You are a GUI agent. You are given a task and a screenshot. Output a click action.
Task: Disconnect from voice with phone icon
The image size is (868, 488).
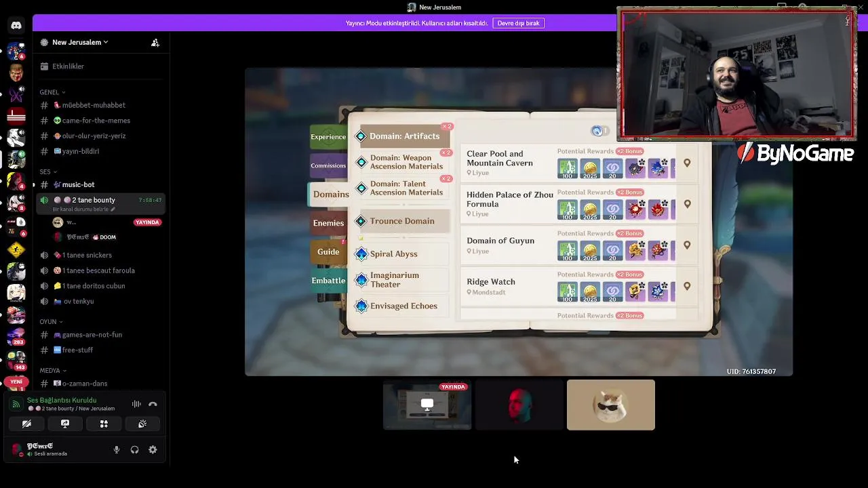pos(153,404)
